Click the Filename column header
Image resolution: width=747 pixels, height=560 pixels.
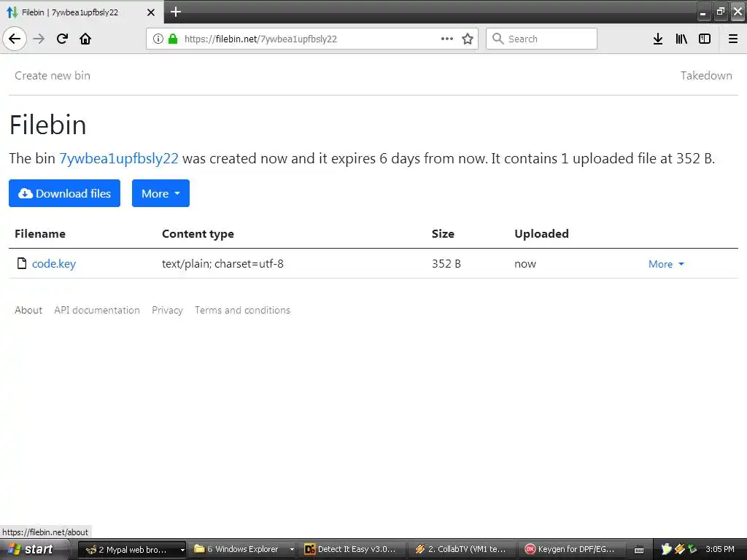pos(40,234)
